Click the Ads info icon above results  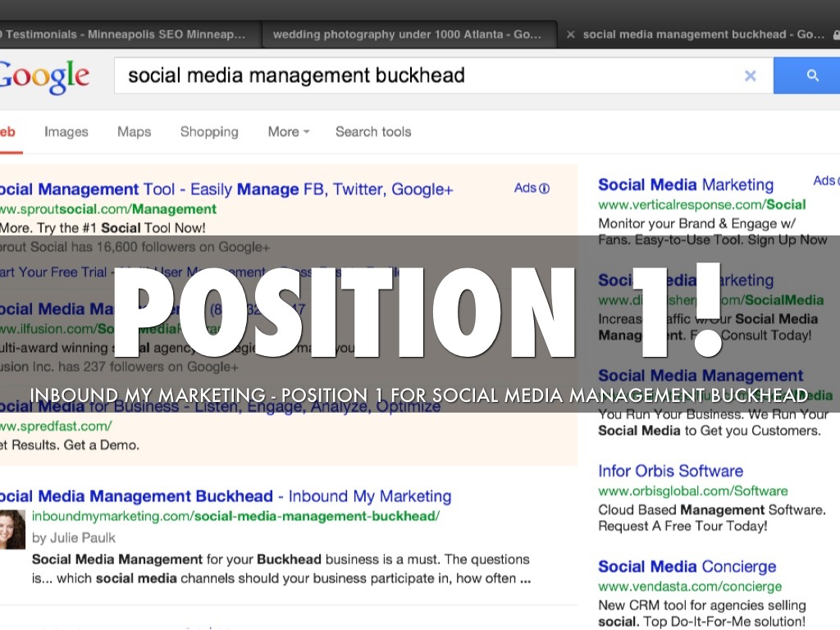(544, 189)
